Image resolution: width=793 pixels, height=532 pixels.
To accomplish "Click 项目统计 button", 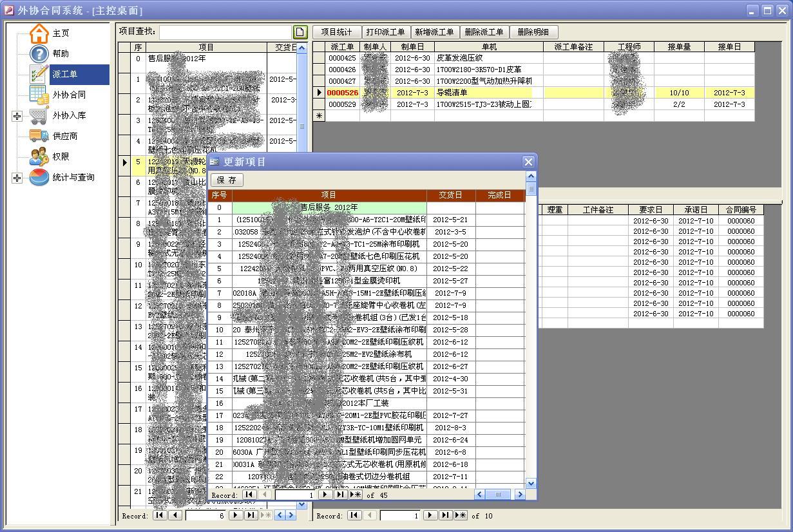I will (337, 32).
